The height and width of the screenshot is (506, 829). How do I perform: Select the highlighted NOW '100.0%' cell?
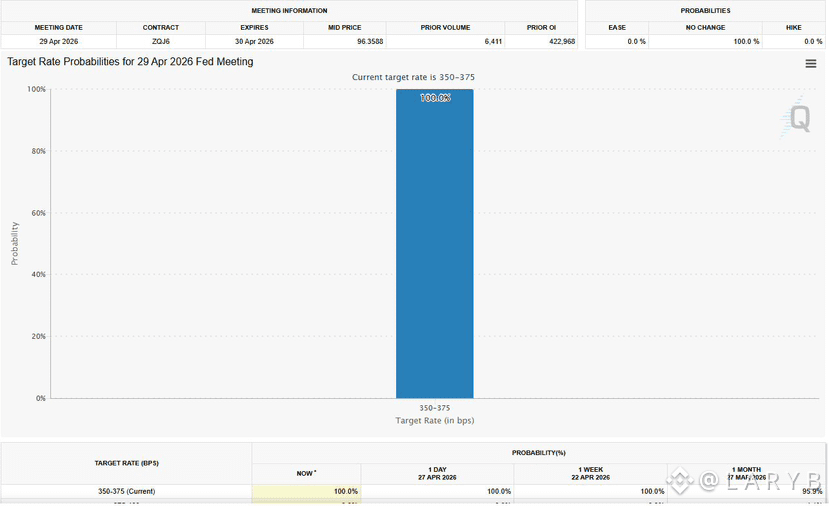[x=307, y=491]
